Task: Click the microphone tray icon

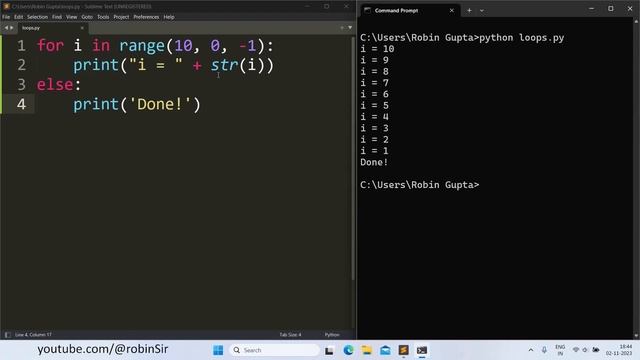Action: pyautogui.click(x=544, y=350)
